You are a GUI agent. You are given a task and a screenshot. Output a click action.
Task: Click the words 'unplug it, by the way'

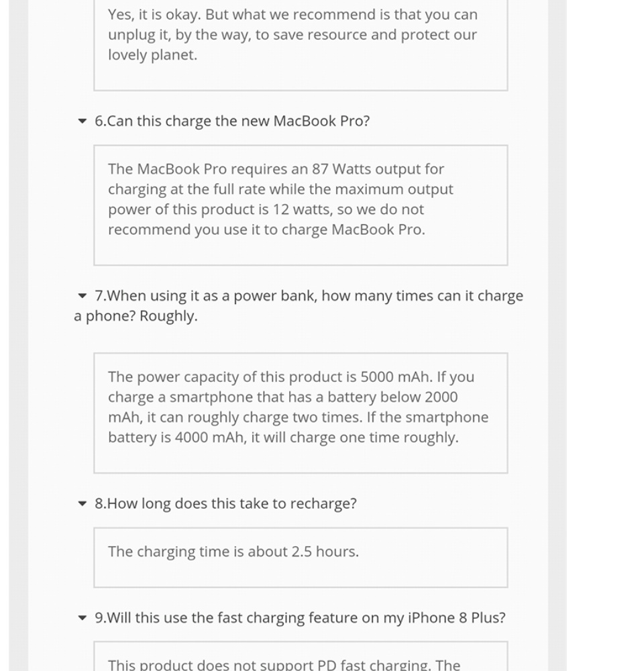click(180, 35)
